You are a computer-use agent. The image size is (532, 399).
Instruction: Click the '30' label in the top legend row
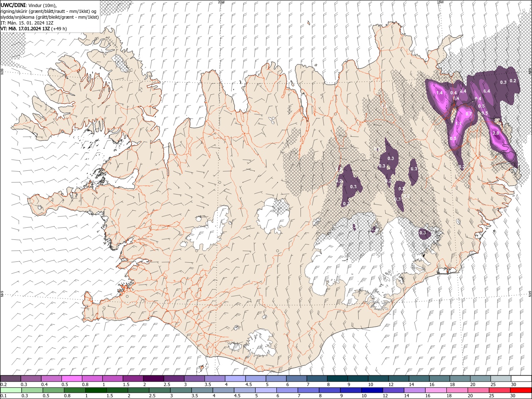[x=514, y=384]
